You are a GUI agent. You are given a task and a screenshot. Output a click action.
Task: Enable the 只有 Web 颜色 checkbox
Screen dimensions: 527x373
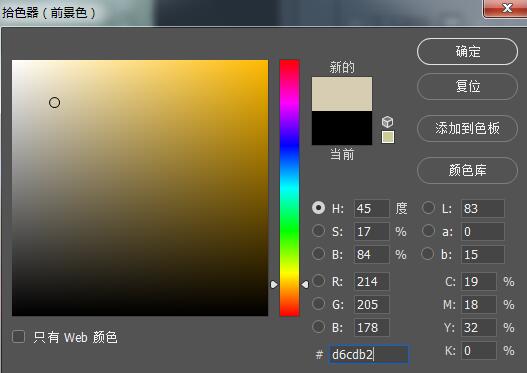pos(18,336)
